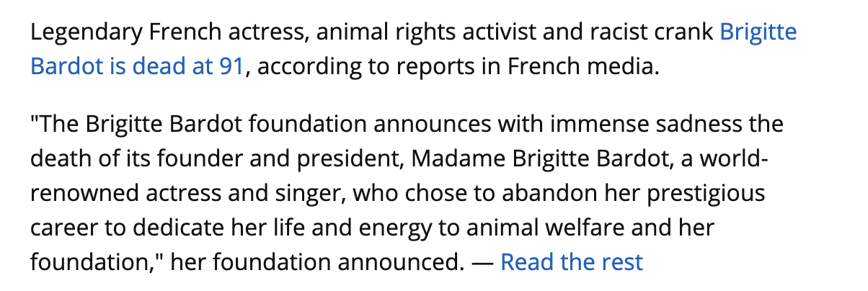Screen dimensions: 868x291
Task: Click the 'Read the rest' link
Action: 571,262
